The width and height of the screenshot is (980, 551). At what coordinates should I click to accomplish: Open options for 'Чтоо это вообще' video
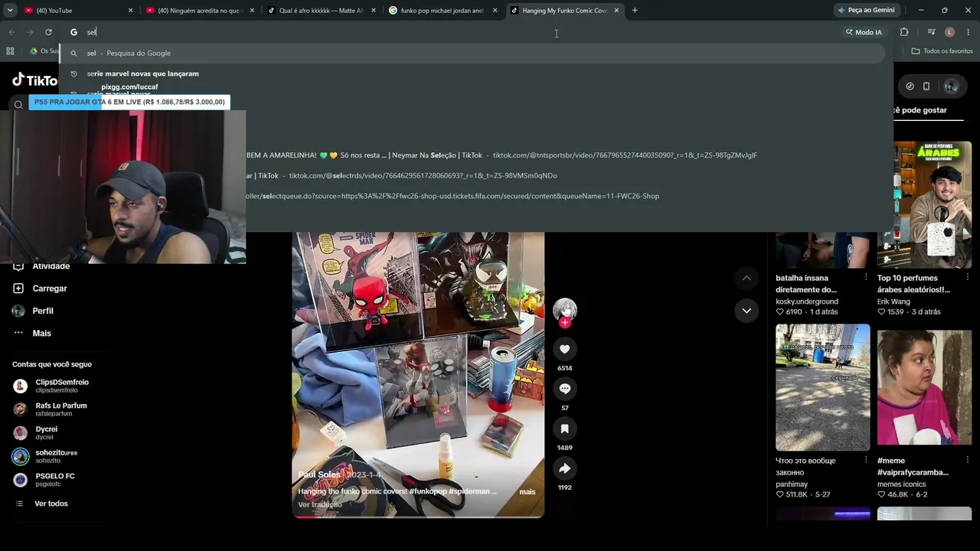(866, 460)
